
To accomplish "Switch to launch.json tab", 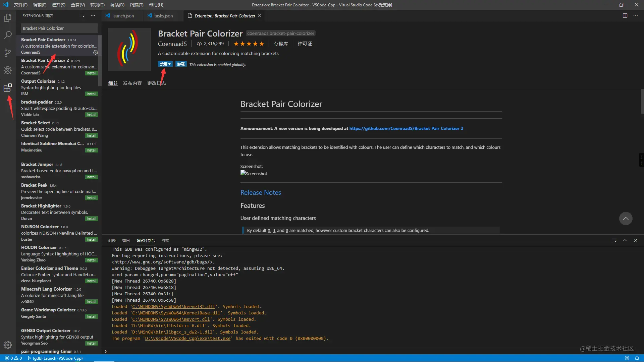I will (x=122, y=16).
